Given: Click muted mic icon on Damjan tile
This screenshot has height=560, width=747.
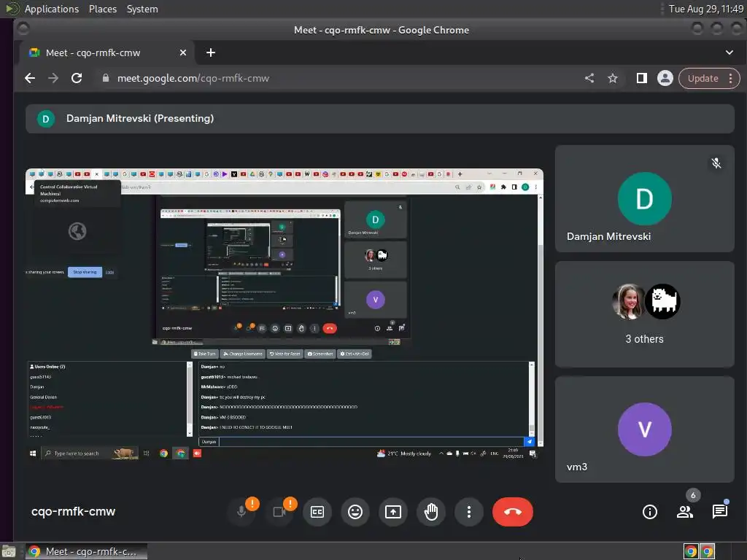Looking at the screenshot, I should [x=716, y=163].
